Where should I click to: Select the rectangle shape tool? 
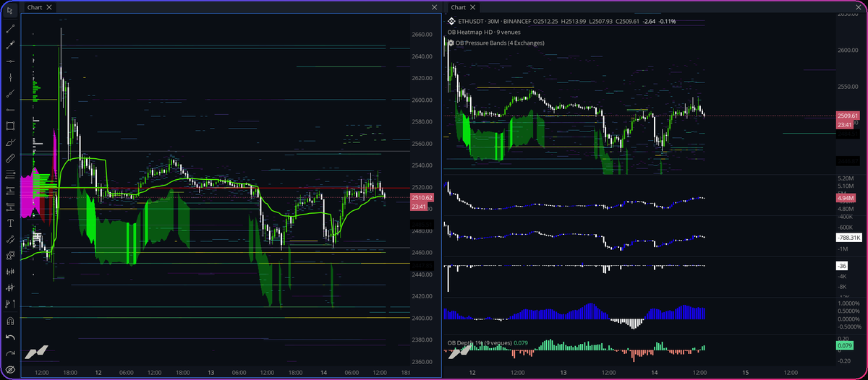click(10, 126)
